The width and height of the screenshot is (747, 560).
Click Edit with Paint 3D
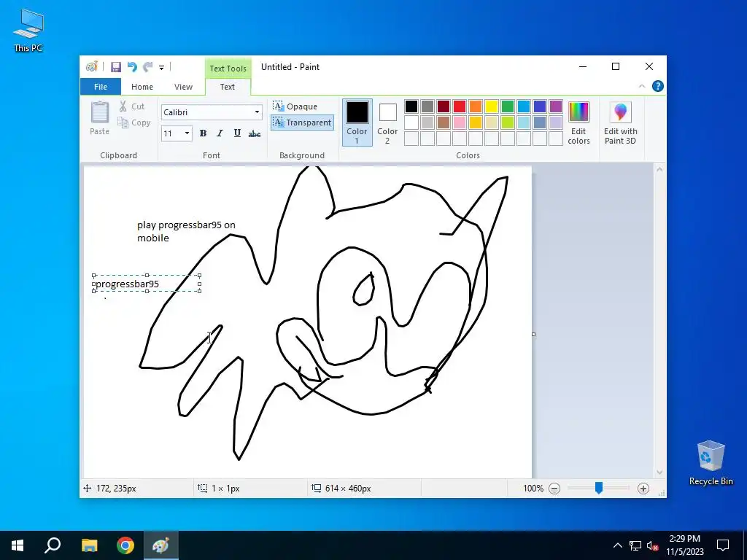[x=620, y=122]
